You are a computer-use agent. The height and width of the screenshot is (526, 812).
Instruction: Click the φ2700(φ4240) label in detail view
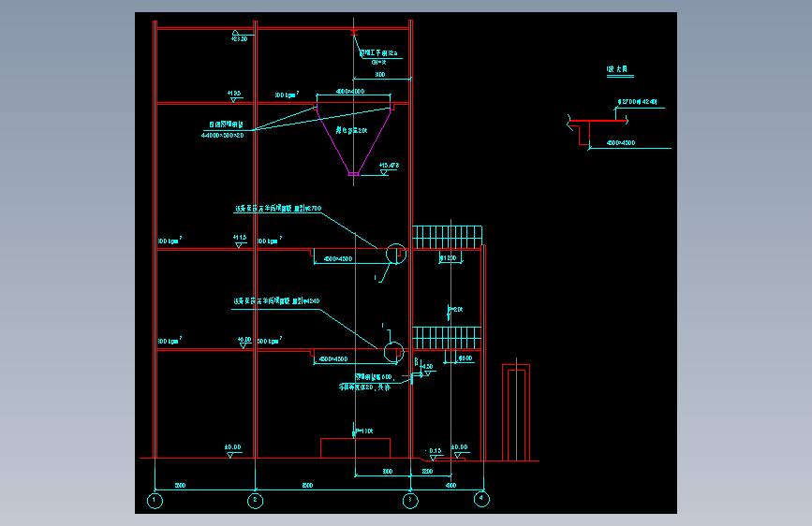pyautogui.click(x=638, y=102)
